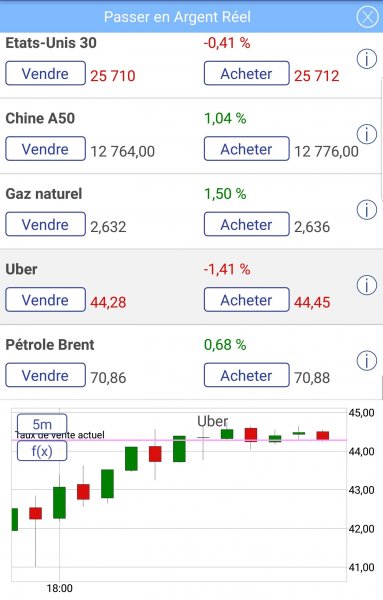The image size is (383, 600).
Task: Open info icon for Etats-Unis 30
Action: coord(367,59)
